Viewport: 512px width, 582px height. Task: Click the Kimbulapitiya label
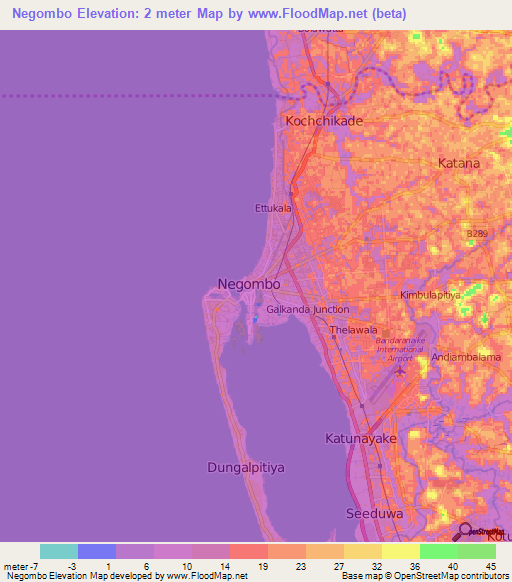(x=430, y=295)
